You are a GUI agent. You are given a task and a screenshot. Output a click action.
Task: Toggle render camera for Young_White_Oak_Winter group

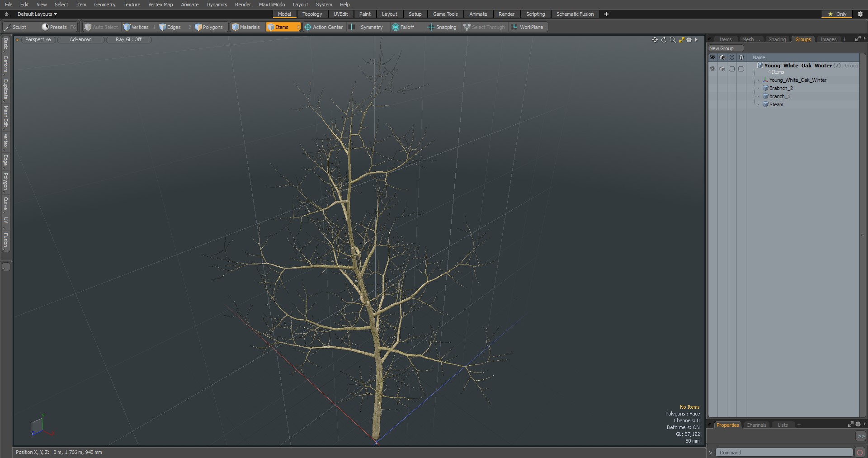pos(722,69)
